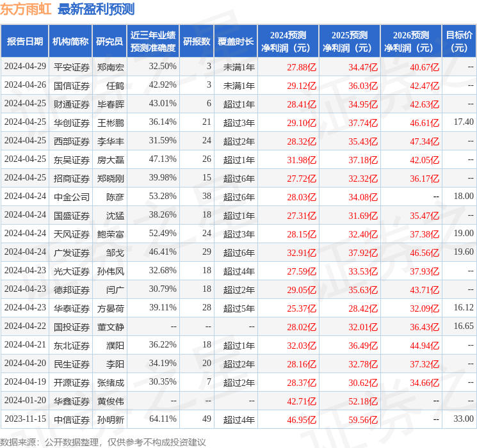Click the 2023-11-15 report date
477x448 pixels.
(x=25, y=419)
